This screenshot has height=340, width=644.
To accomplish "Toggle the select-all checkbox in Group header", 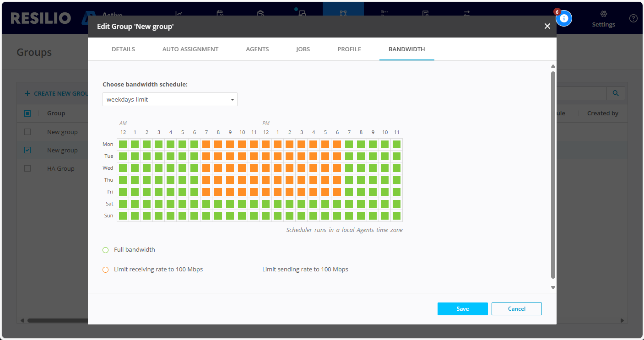I will [x=27, y=113].
